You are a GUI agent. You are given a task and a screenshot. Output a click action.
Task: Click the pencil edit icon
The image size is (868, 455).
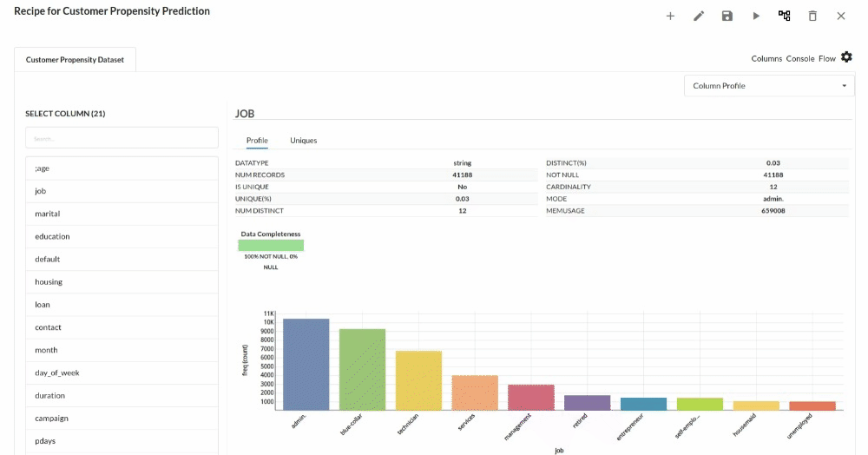click(699, 16)
